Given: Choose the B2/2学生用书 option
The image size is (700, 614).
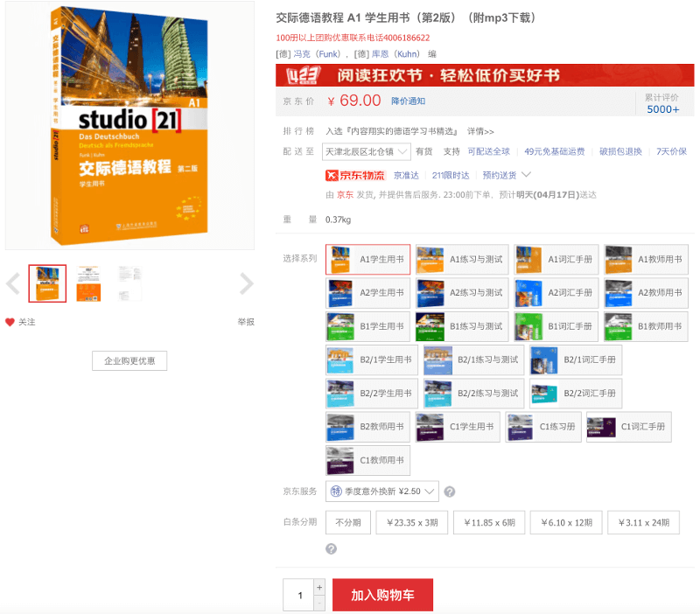Looking at the screenshot, I should click(x=372, y=393).
